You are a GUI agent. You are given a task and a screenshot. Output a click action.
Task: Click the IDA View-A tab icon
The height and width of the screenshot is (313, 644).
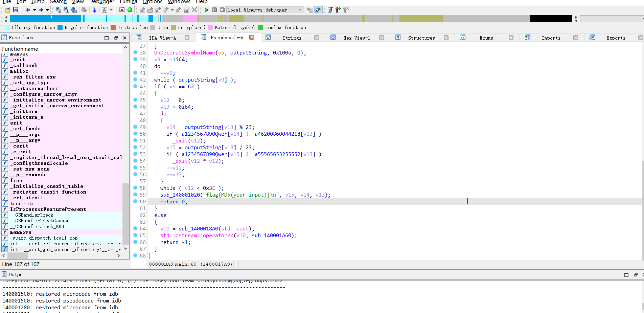(x=139, y=38)
